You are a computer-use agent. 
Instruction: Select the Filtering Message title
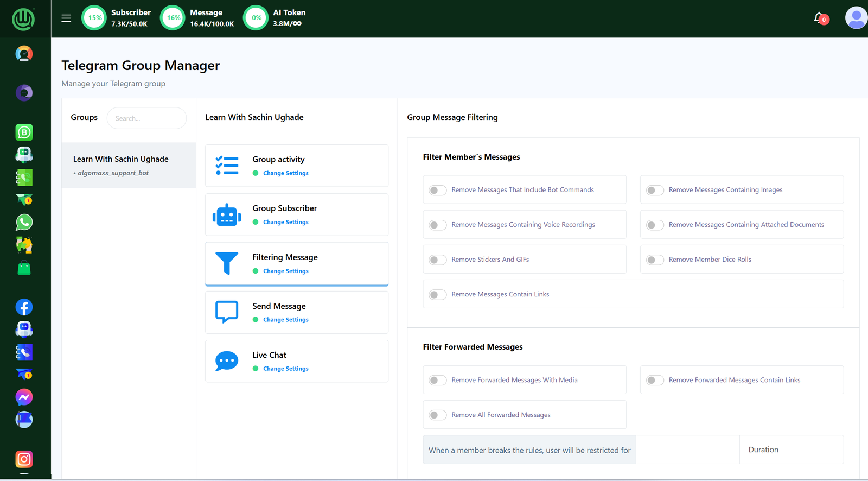[285, 257]
